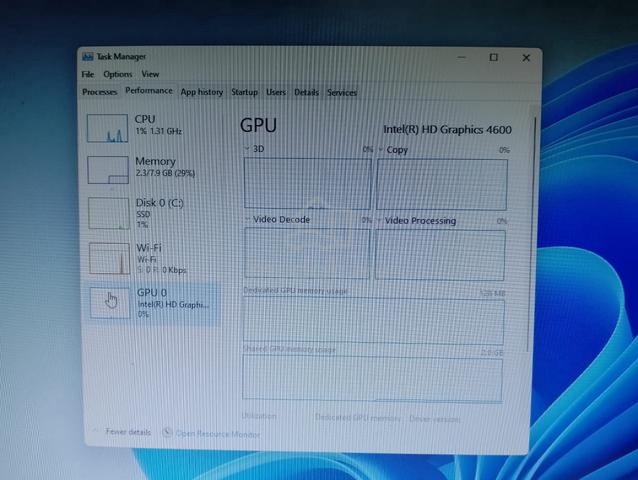This screenshot has height=480, width=638.
Task: Click the Wi-Fi send/receive Kbps value
Action: pyautogui.click(x=162, y=270)
